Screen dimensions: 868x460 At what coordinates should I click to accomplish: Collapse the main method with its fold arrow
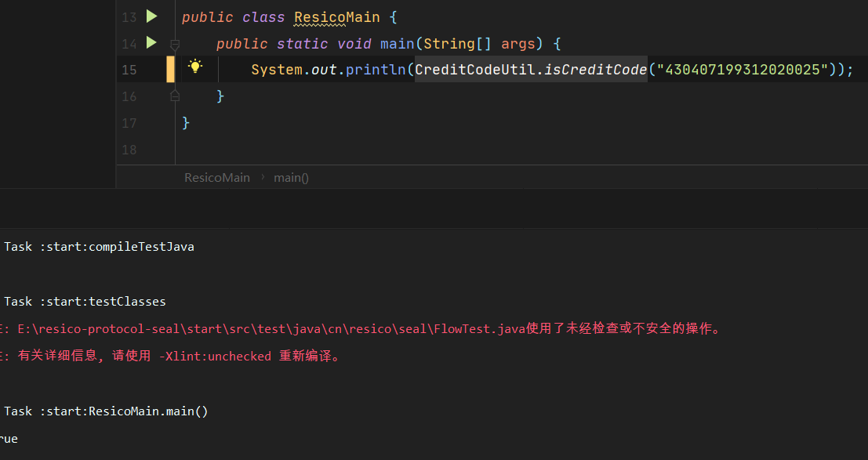pyautogui.click(x=174, y=45)
